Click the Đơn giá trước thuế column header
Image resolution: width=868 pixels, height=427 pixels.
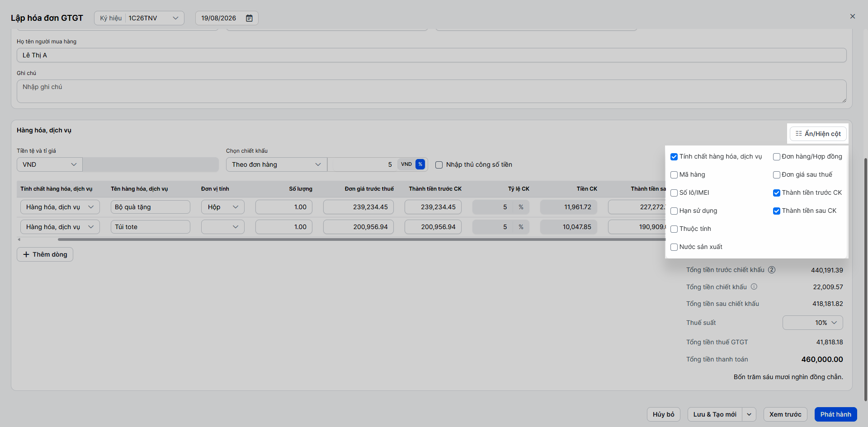coord(369,189)
